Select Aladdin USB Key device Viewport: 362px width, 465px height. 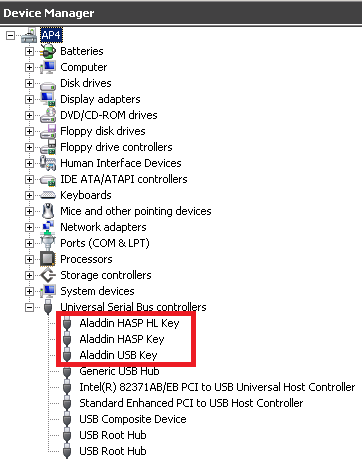click(118, 355)
